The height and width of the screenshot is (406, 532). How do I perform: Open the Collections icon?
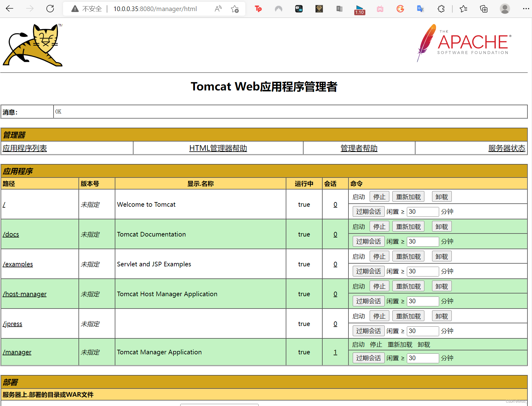pos(484,9)
